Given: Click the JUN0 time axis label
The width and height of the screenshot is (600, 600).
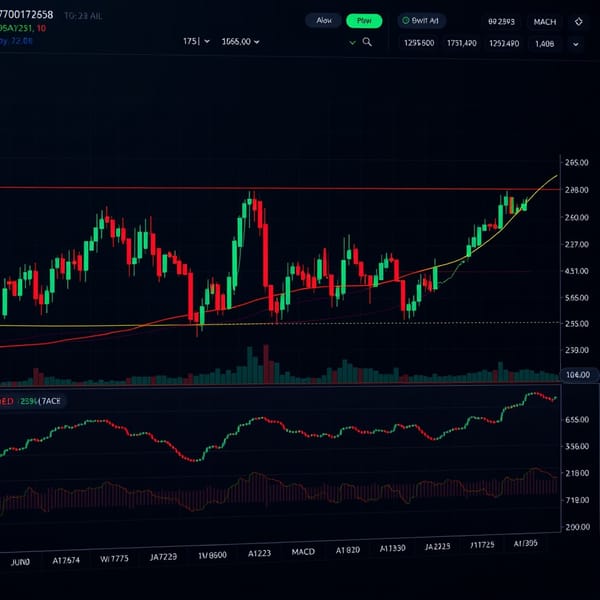Looking at the screenshot, I should point(20,562).
